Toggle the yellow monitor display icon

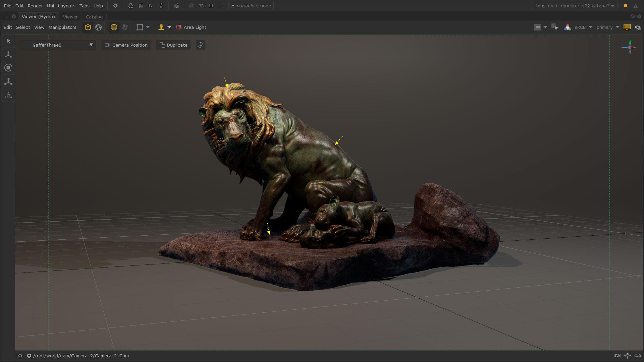[x=627, y=27]
